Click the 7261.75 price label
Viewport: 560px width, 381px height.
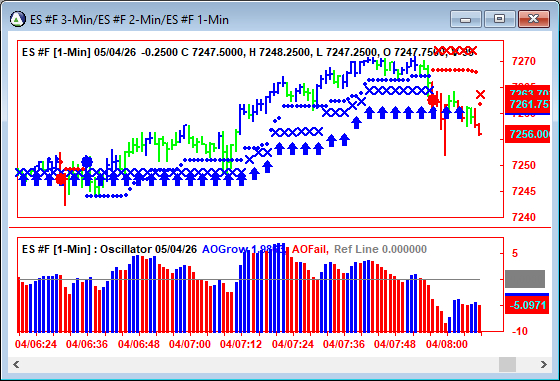(528, 104)
